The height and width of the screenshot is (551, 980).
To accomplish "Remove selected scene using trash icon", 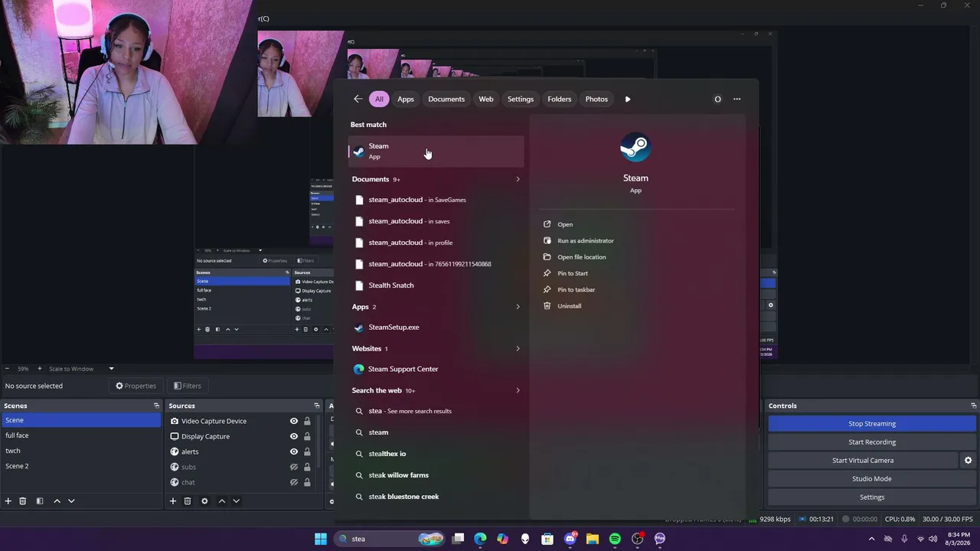I will [x=23, y=501].
